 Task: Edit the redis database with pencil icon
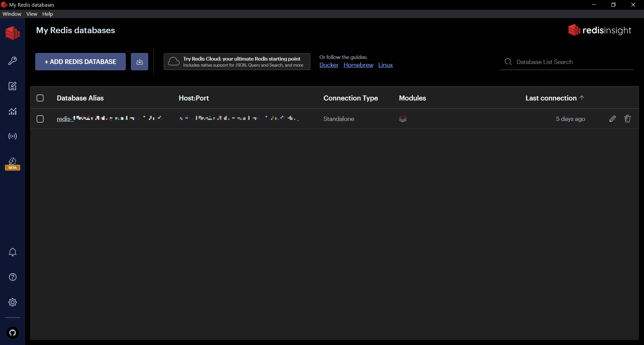(612, 119)
